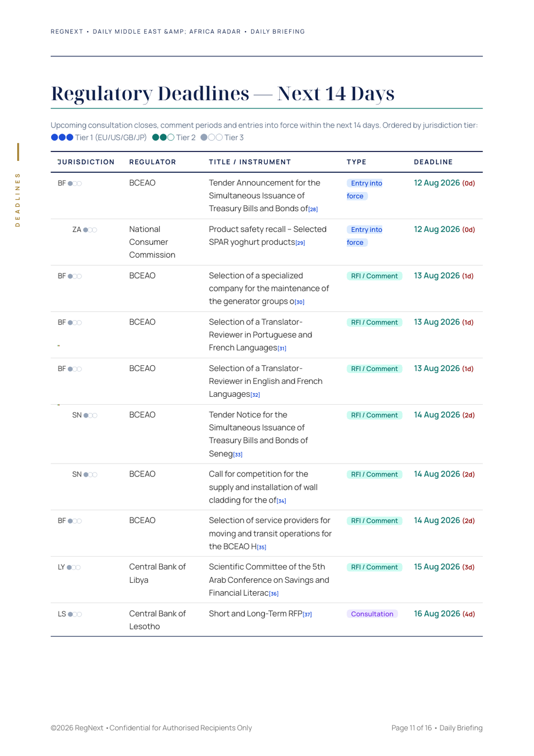Click tier dots in the SN wall cladding row
534x756 pixels.
click(x=90, y=475)
